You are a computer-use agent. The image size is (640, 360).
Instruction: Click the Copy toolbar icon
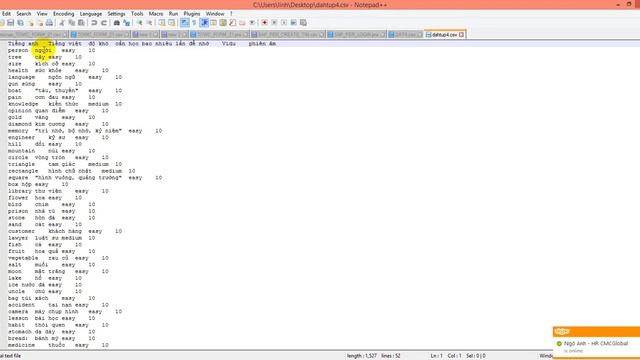point(72,23)
